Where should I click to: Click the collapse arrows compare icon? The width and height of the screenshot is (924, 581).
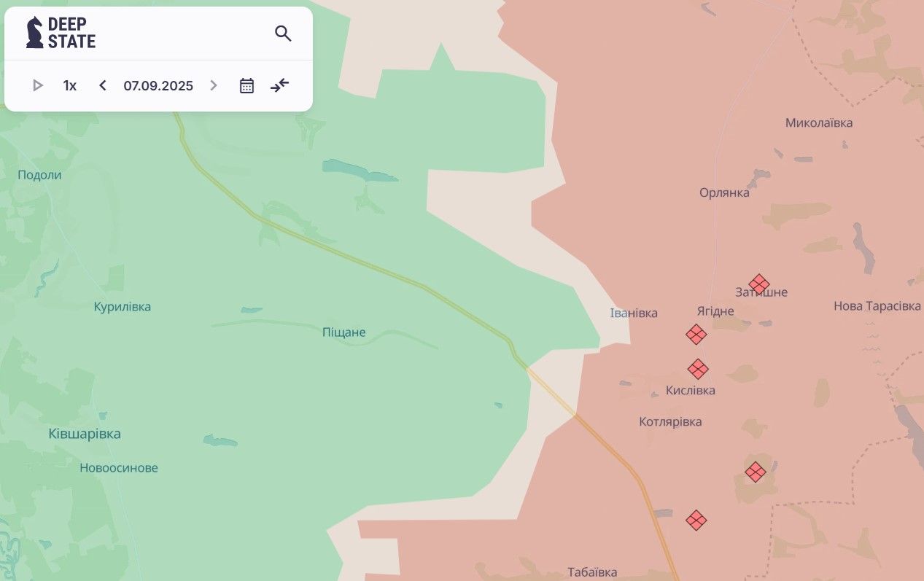[280, 85]
